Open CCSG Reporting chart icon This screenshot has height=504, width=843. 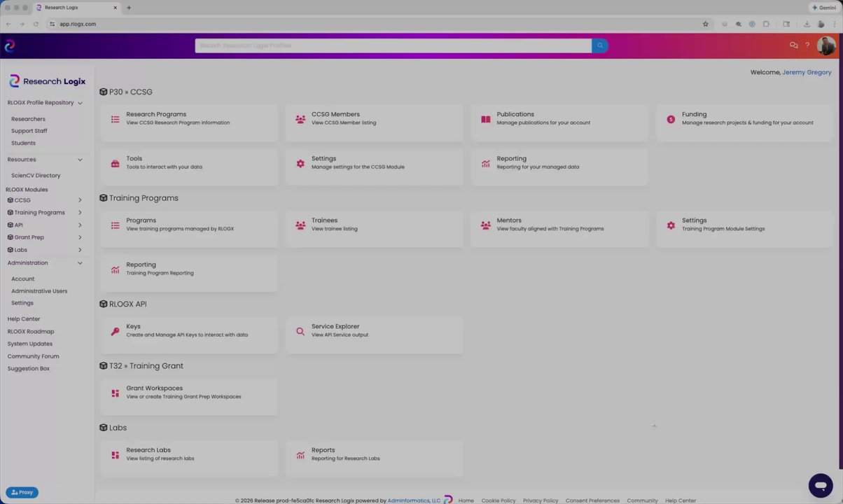pos(486,164)
